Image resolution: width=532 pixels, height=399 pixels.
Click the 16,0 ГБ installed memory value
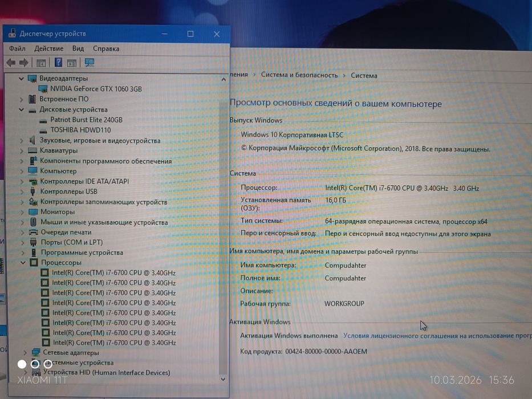click(x=335, y=200)
